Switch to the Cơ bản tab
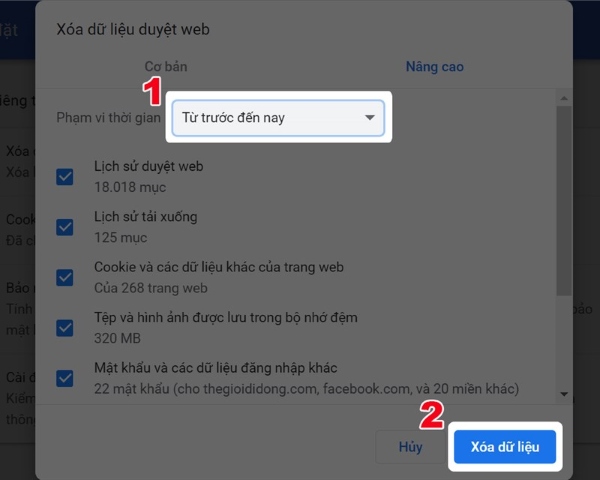Image resolution: width=600 pixels, height=480 pixels. pos(166,67)
